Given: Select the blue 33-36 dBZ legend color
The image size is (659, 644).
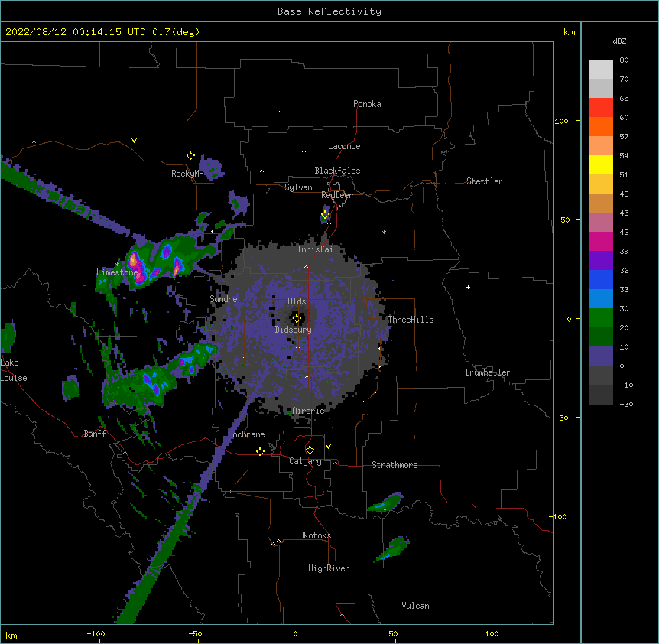Looking at the screenshot, I should (601, 279).
